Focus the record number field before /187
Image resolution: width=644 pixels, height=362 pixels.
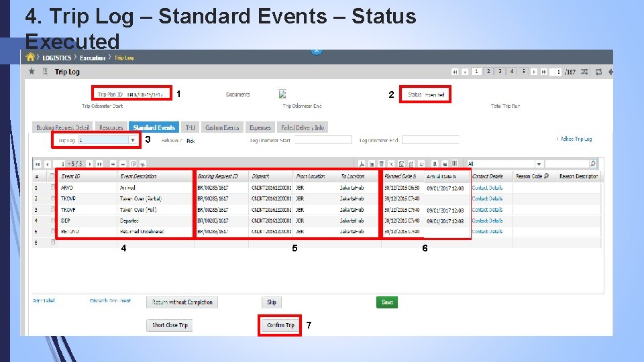(555, 72)
